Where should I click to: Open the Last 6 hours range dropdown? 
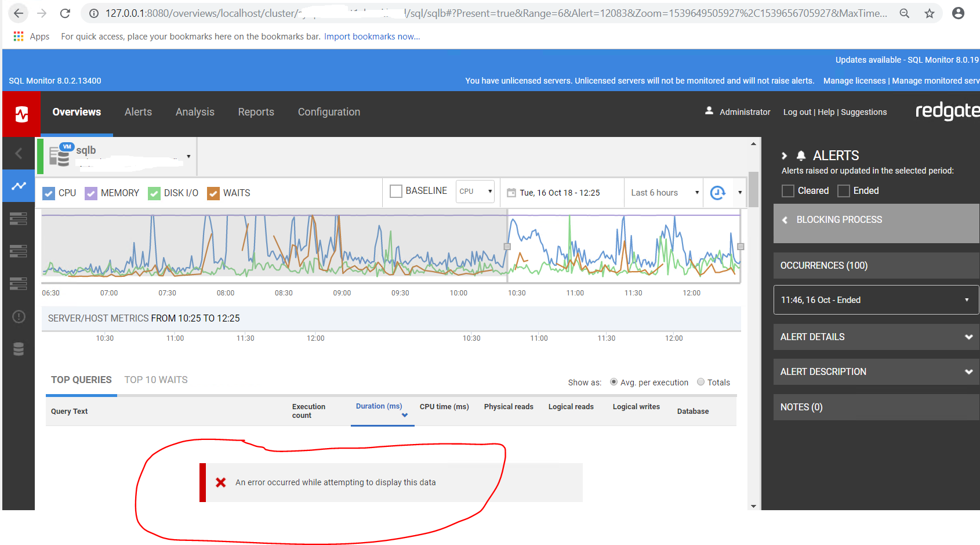pos(664,193)
